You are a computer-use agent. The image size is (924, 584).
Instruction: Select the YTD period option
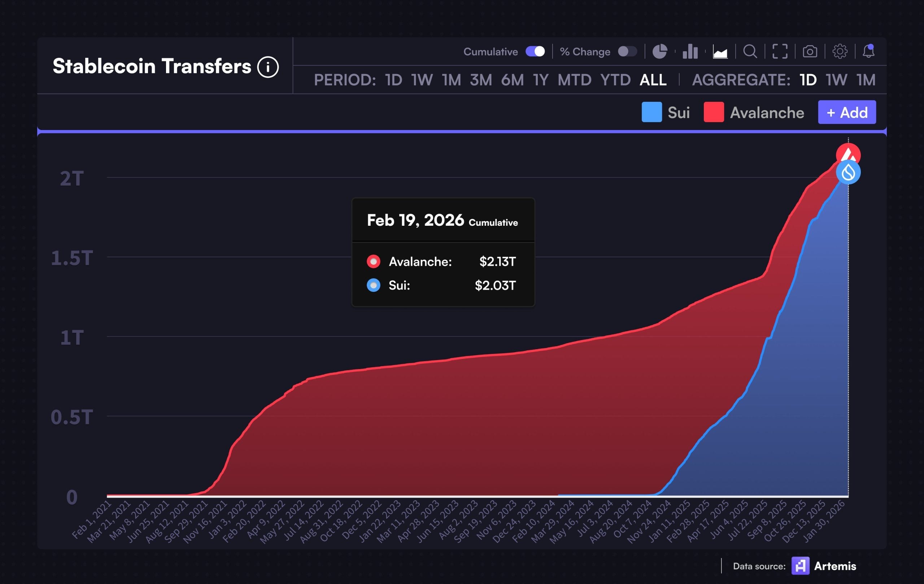pos(615,80)
